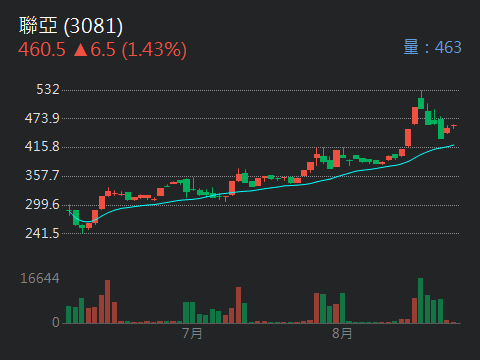Click the 532 price axis label

(48, 89)
